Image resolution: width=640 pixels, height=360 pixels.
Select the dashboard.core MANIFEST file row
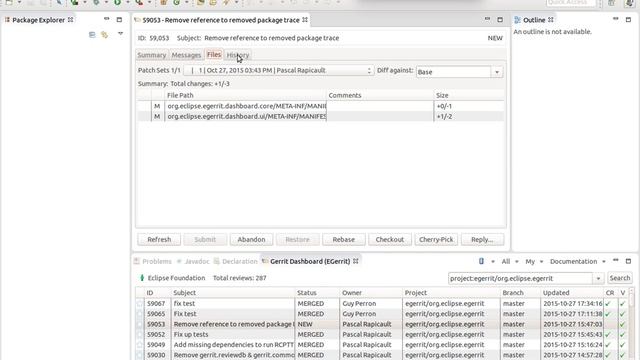(320, 106)
